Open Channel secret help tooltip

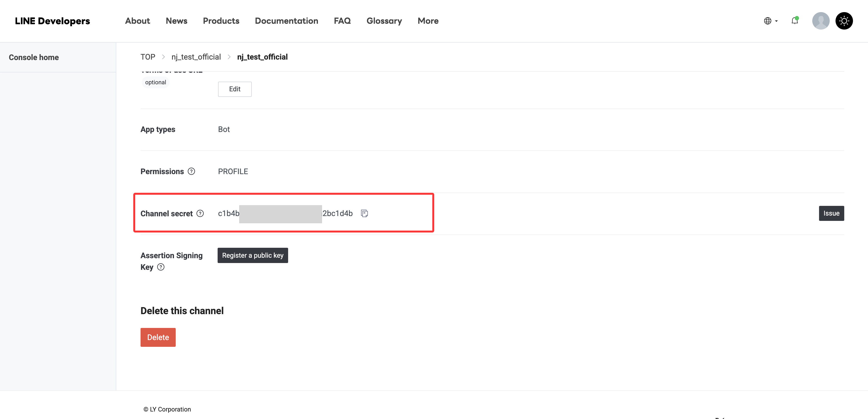pyautogui.click(x=200, y=214)
